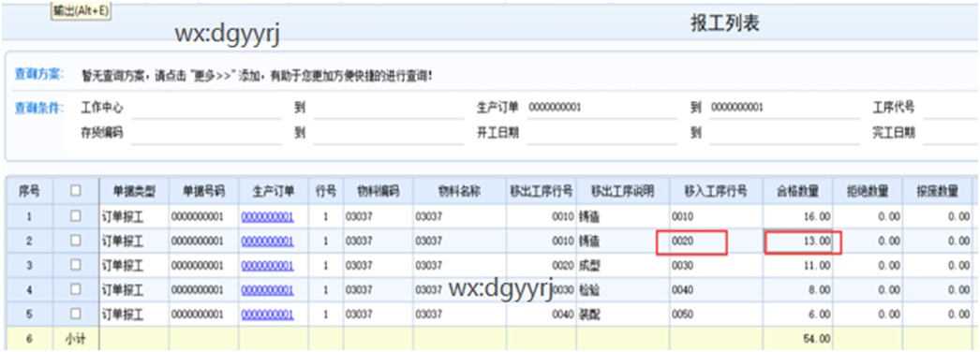Check the checkbox for row 3
The height and width of the screenshot is (352, 980).
point(76,265)
